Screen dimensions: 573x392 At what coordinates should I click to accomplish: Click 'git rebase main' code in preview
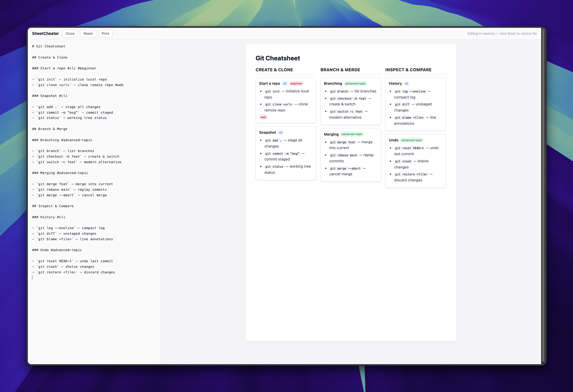[x=343, y=155]
